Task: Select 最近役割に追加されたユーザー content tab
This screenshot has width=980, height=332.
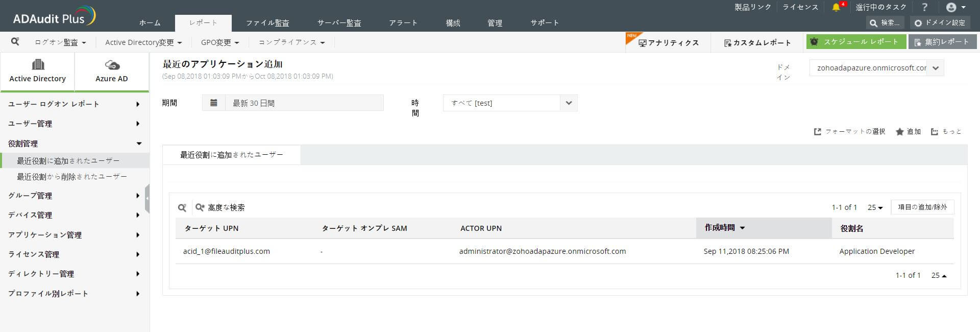Action: pos(232,155)
